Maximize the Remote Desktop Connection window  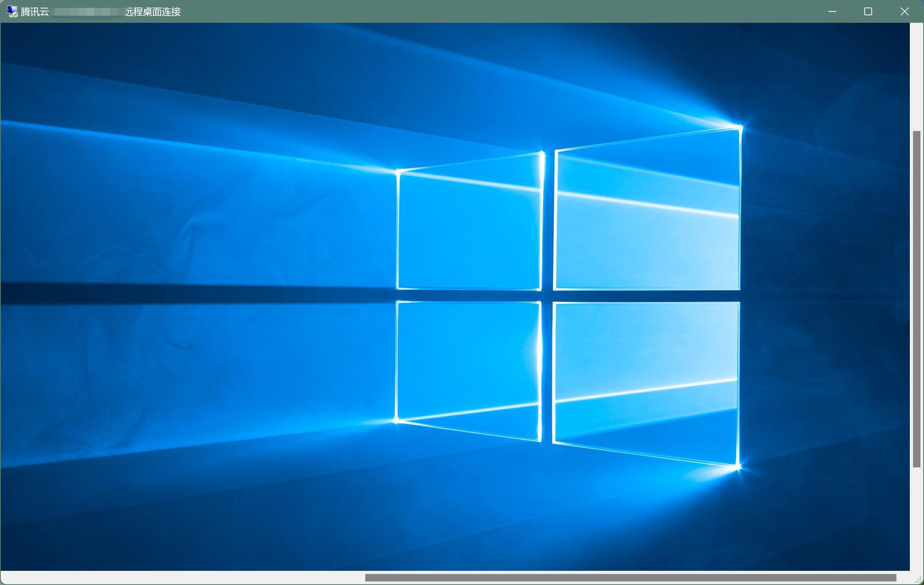click(x=868, y=11)
